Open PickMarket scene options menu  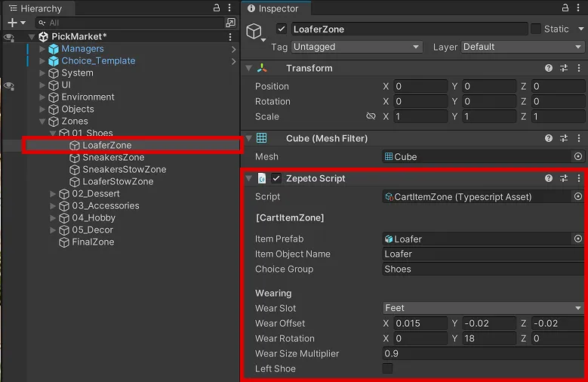click(x=230, y=37)
